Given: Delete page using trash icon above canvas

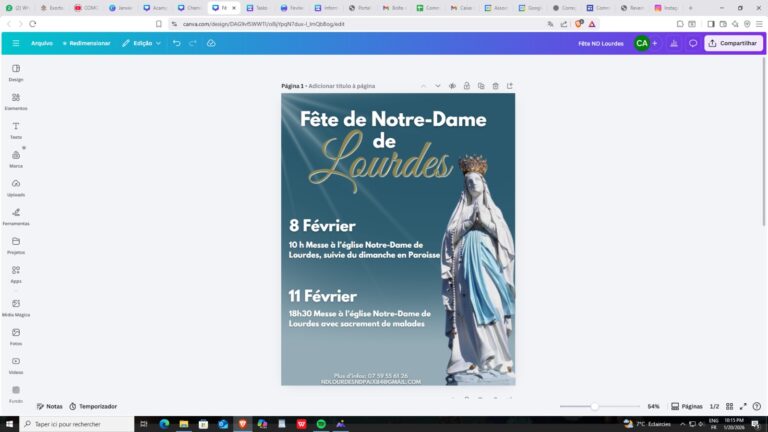Looking at the screenshot, I should tap(495, 86).
